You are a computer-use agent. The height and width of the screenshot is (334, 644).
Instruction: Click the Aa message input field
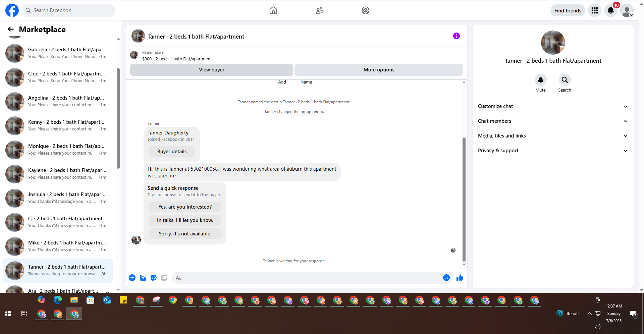(x=307, y=278)
